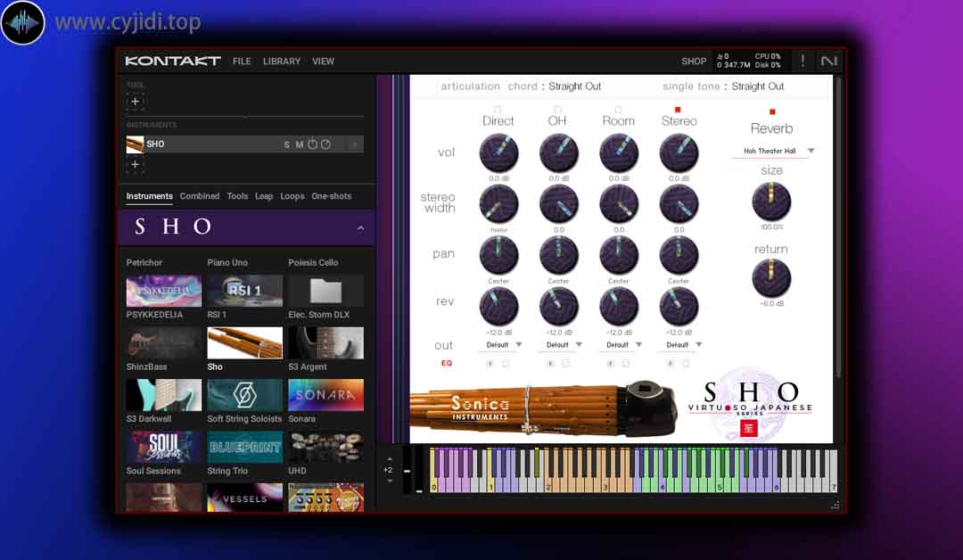
Task: Click the red EQ label
Action: click(x=447, y=364)
